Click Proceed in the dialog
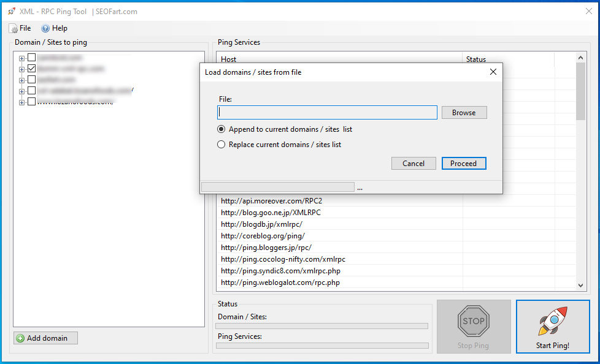This screenshot has width=600, height=364. pyautogui.click(x=463, y=164)
